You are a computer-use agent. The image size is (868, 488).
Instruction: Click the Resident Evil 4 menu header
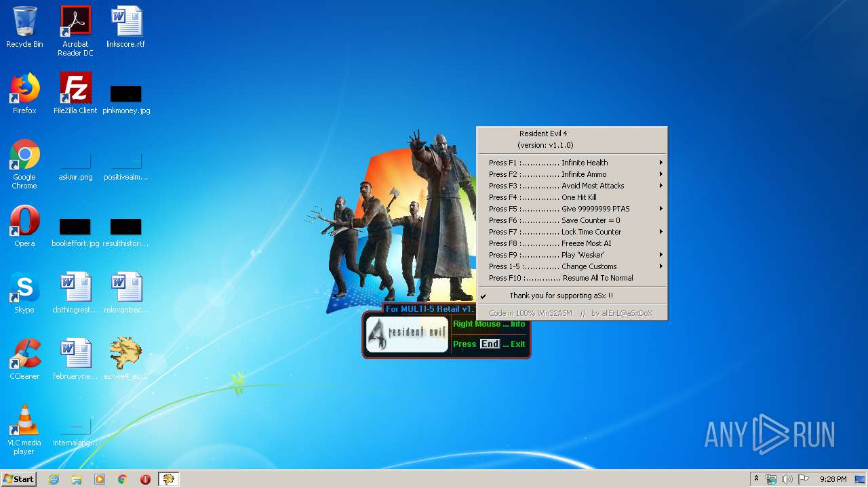point(543,134)
